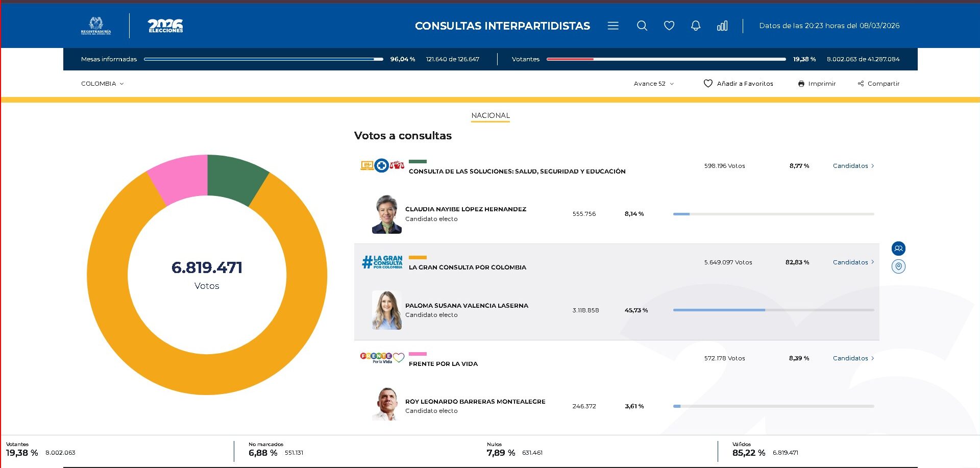The height and width of the screenshot is (468, 980).
Task: Expand Candidatos for Frente por la Vida
Action: pos(853,358)
